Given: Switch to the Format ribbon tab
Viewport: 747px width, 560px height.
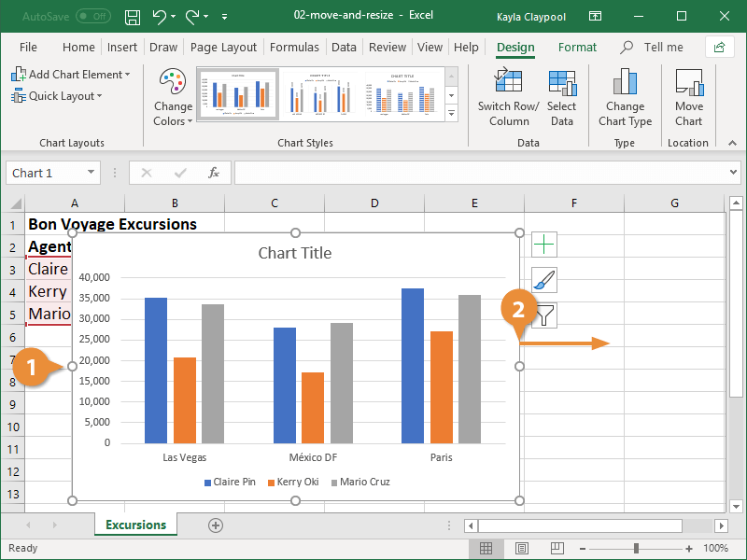Looking at the screenshot, I should point(577,47).
